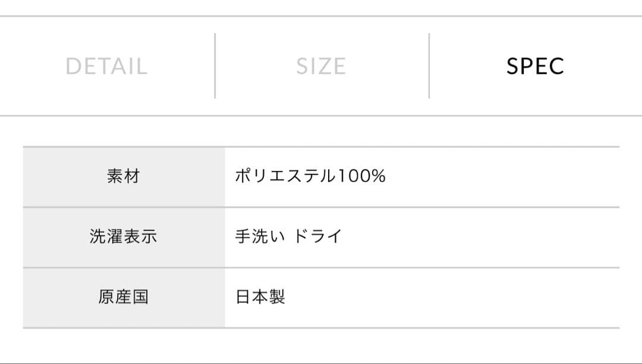Click the 原産国 (country of origin) header
Viewport: 642px width, 364px height.
[123, 296]
